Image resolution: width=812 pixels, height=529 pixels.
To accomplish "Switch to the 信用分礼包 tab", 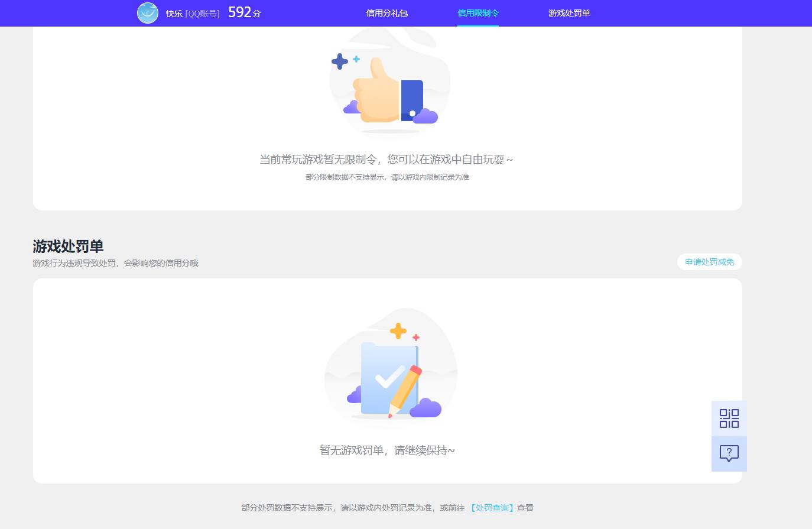I will pos(386,13).
